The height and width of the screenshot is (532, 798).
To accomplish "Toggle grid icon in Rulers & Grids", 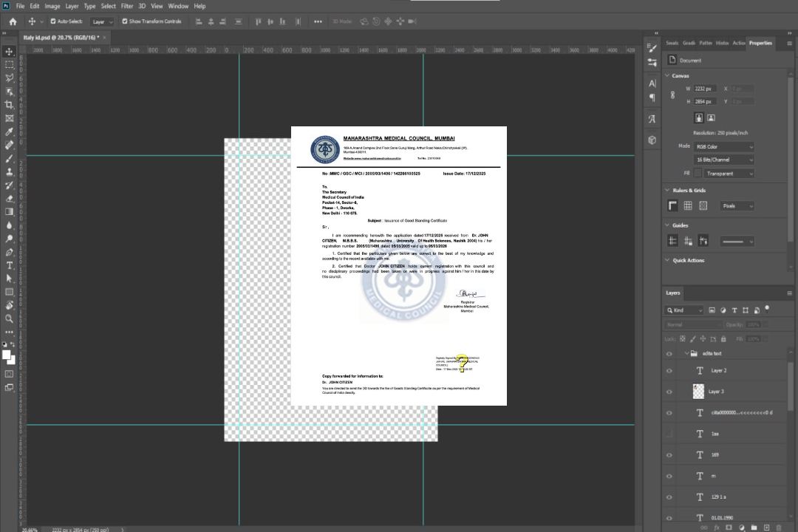I will [688, 205].
